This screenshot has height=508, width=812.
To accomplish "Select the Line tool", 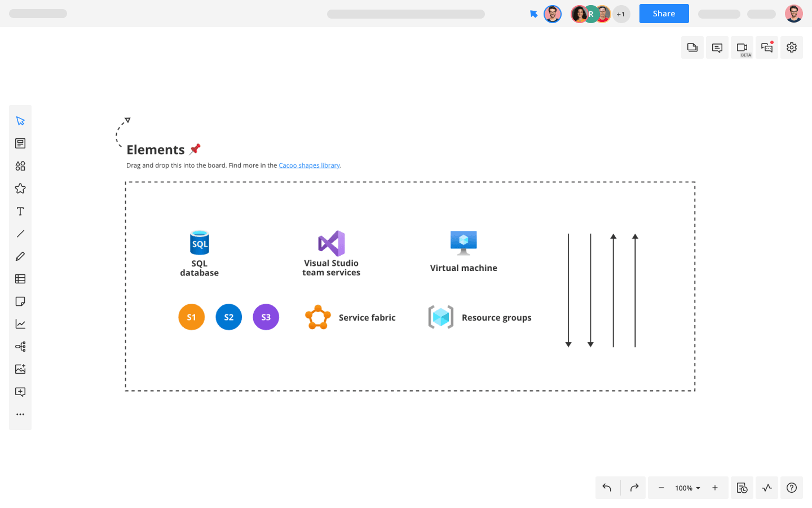I will [x=20, y=234].
